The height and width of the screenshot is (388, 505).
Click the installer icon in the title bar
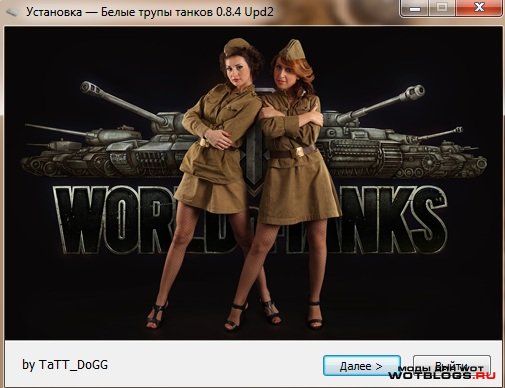(x=12, y=12)
